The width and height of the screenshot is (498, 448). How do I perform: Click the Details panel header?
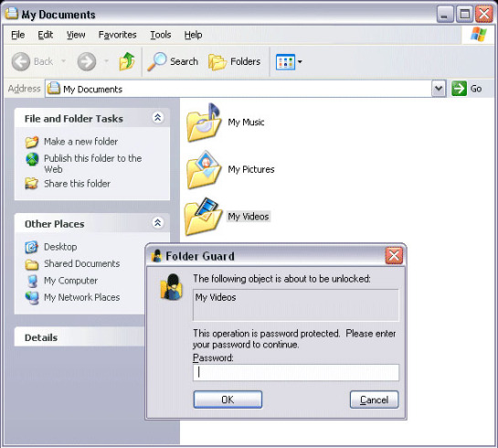pos(79,337)
